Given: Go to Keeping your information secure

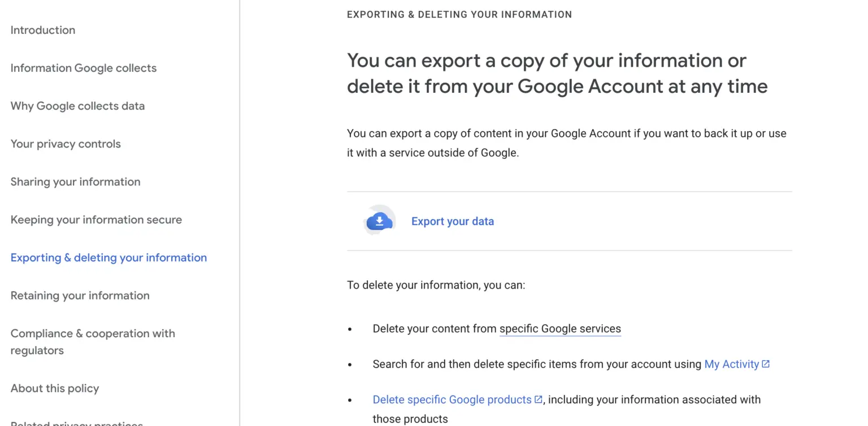Looking at the screenshot, I should [96, 220].
